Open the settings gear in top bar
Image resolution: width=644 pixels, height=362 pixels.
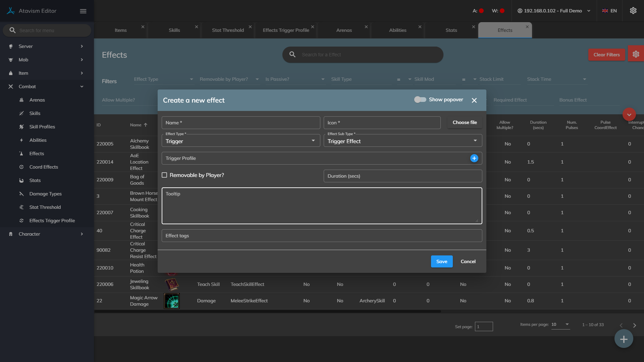633,11
